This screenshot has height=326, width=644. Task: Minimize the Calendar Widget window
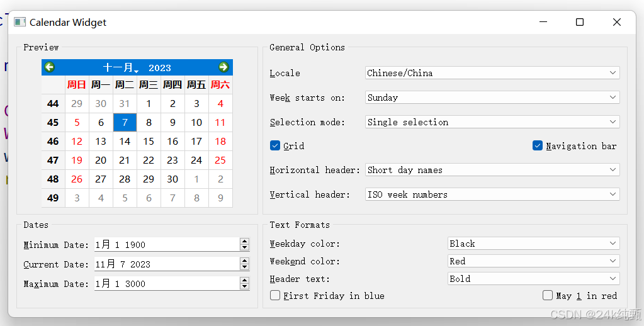point(543,22)
